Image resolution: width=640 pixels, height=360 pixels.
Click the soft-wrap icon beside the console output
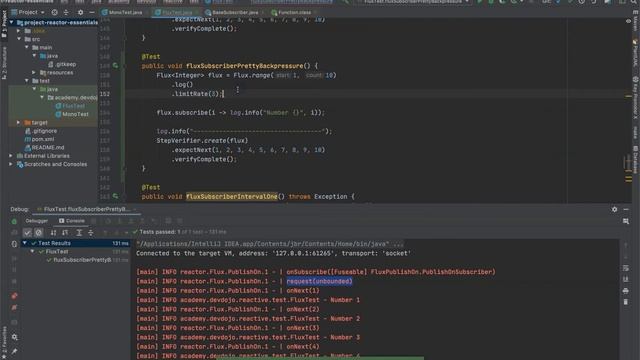pos(626,268)
